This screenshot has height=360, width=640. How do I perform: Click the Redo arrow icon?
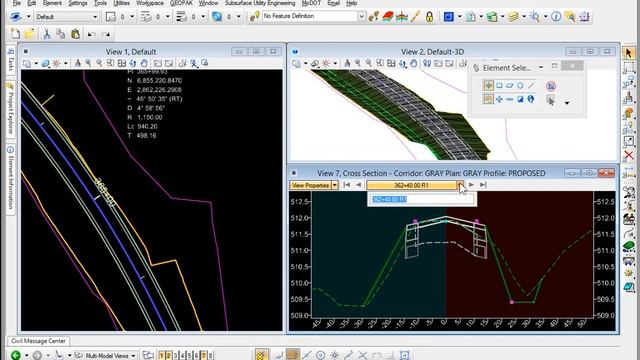click(x=106, y=34)
